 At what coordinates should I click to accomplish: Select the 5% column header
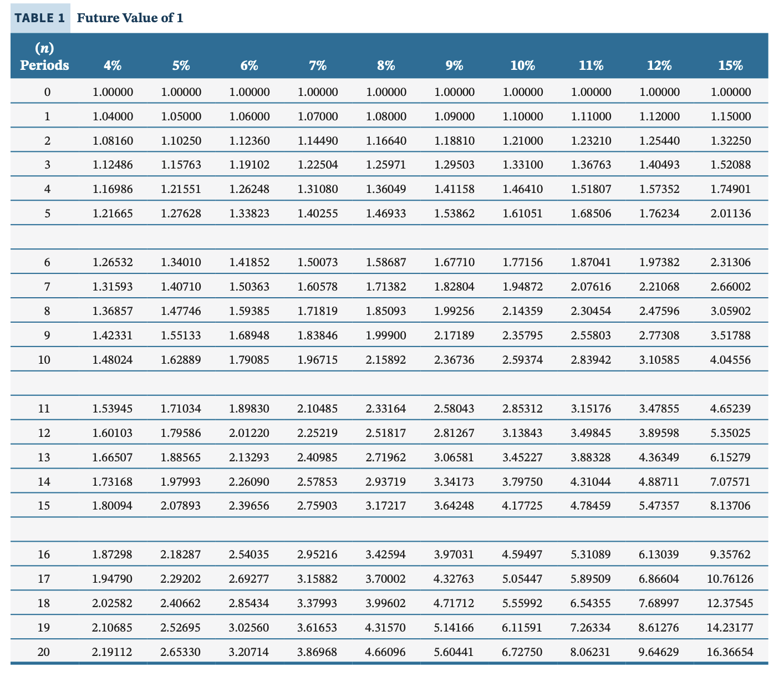pos(181,65)
